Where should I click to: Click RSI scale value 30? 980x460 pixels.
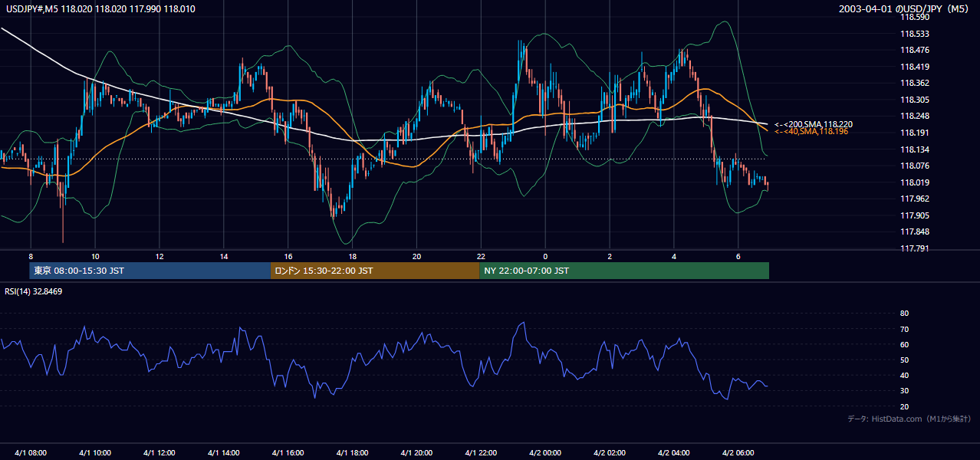905,391
